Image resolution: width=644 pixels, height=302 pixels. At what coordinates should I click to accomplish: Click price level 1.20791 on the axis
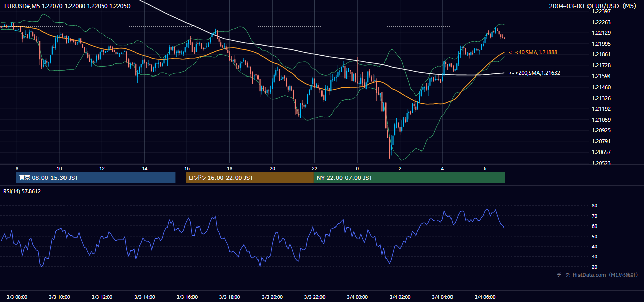tap(601, 141)
